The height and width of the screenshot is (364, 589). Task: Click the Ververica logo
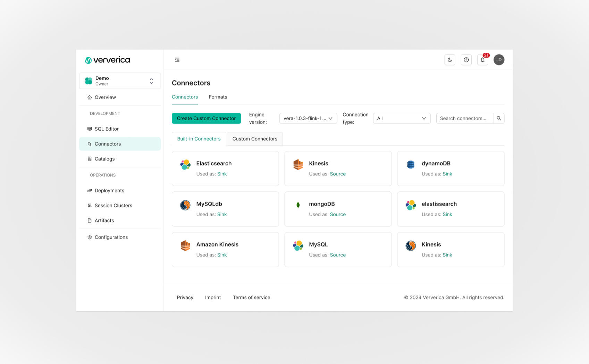[107, 60]
